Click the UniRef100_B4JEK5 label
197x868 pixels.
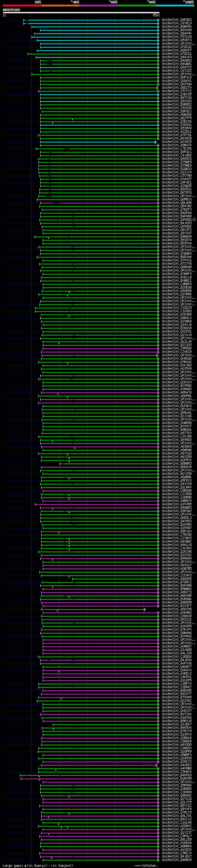(176, 223)
